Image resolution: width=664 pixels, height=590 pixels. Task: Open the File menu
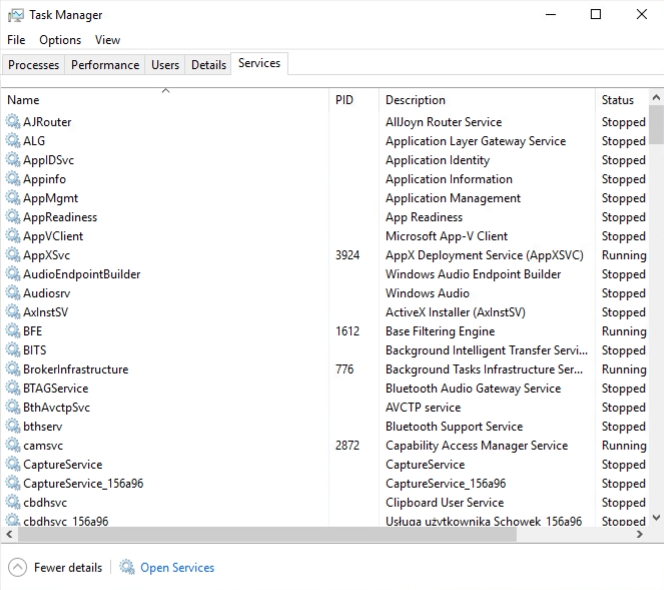coord(16,40)
